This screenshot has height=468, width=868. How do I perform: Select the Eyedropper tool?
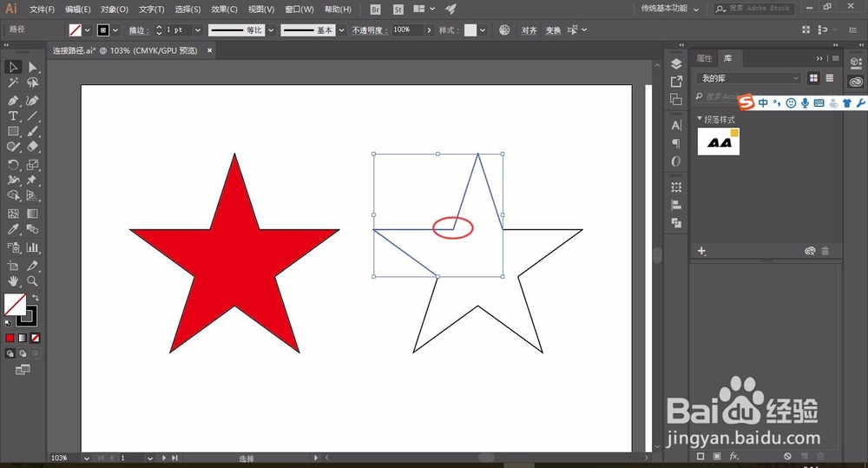coord(13,229)
